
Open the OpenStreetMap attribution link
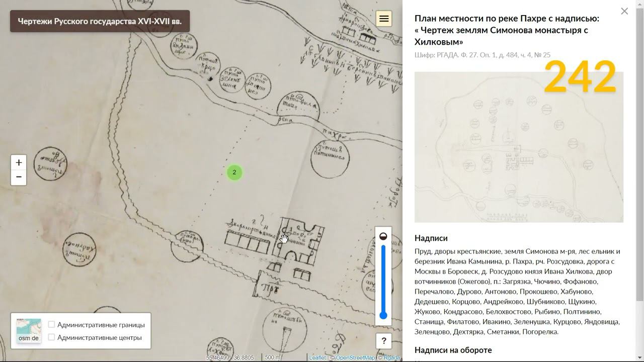[x=355, y=357]
